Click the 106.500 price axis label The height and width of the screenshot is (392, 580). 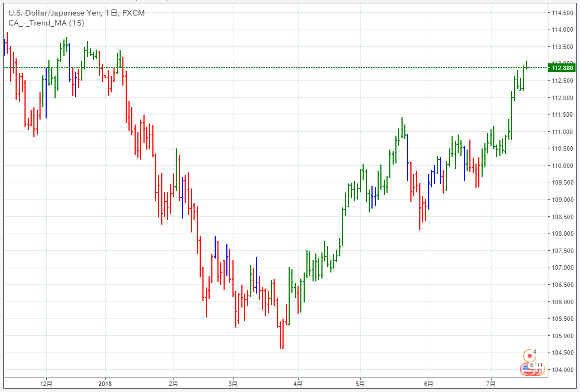[x=562, y=285]
